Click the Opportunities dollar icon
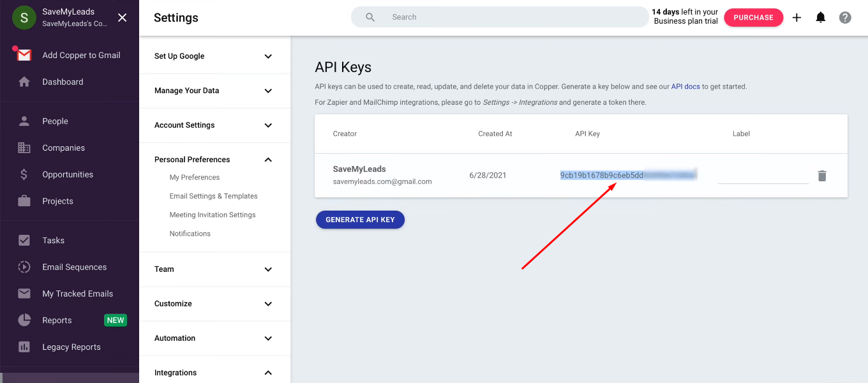This screenshot has height=383, width=868. tap(24, 174)
